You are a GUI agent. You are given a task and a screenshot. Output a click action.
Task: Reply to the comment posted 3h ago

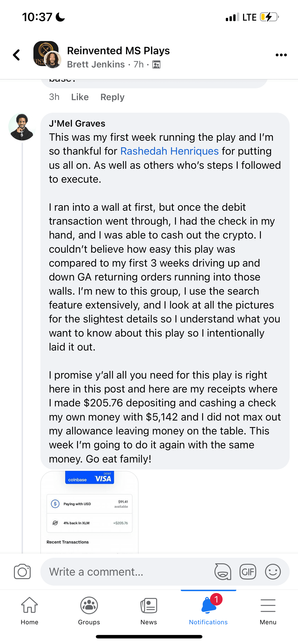pyautogui.click(x=112, y=97)
